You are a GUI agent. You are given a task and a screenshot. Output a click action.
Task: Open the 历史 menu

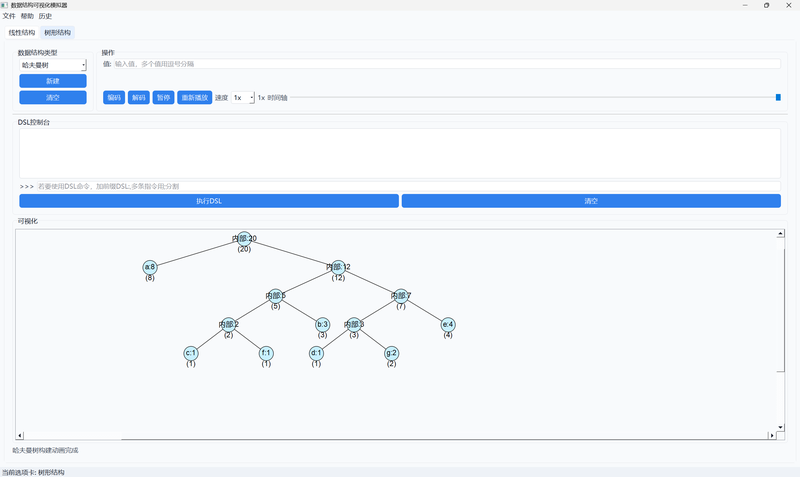45,16
